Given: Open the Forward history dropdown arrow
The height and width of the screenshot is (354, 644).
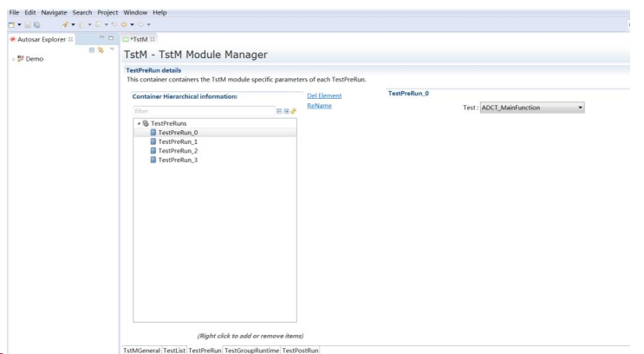Looking at the screenshot, I should 149,24.
